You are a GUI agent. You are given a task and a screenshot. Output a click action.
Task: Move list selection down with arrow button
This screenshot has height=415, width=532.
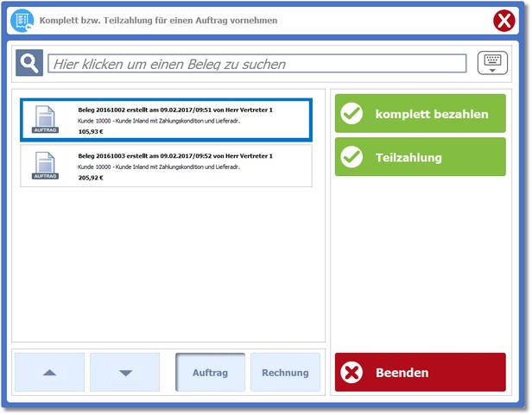pos(125,373)
